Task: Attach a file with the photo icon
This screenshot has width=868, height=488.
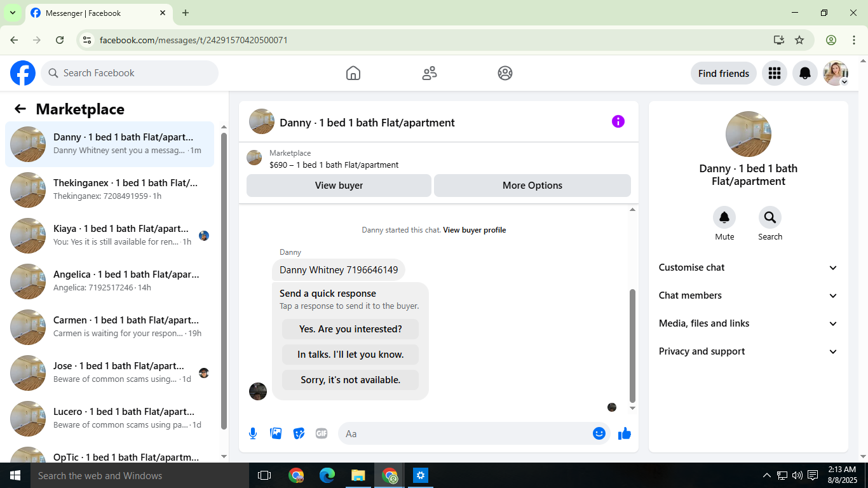Action: 276,433
